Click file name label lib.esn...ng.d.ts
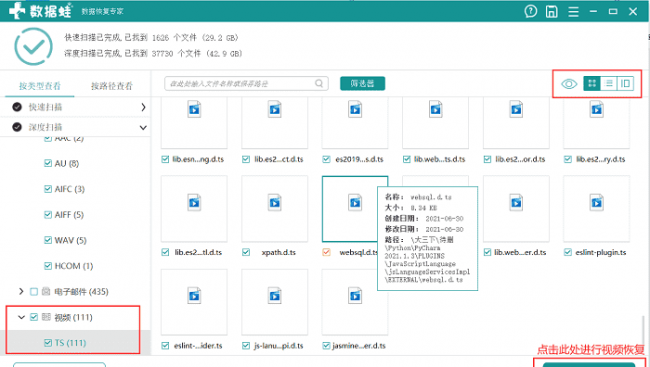The image size is (650, 367). point(198,159)
